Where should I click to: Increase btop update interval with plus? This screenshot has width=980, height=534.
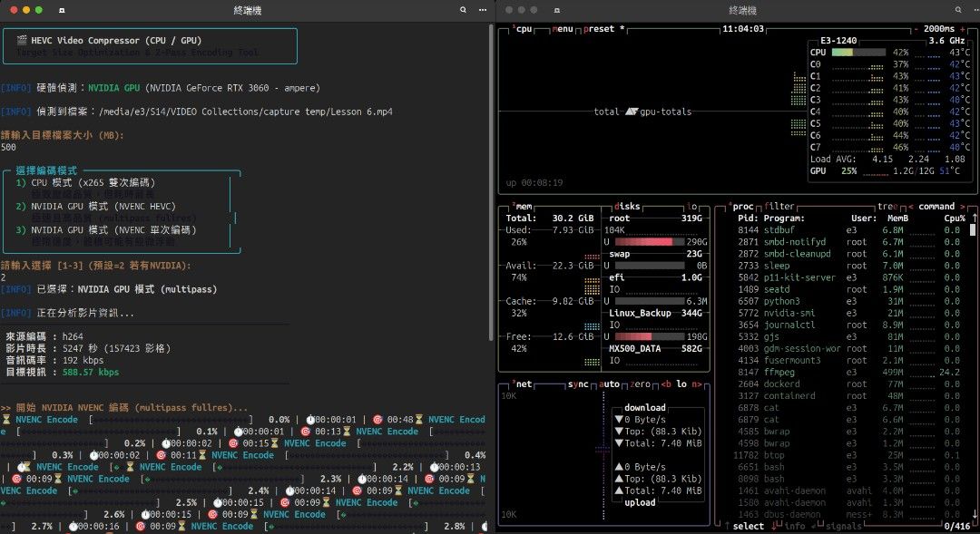[x=962, y=29]
